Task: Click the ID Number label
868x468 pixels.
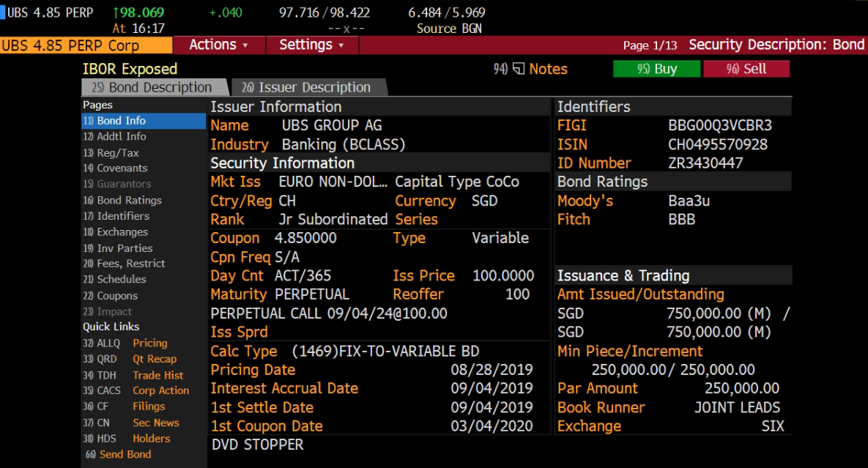Action: pos(594,163)
